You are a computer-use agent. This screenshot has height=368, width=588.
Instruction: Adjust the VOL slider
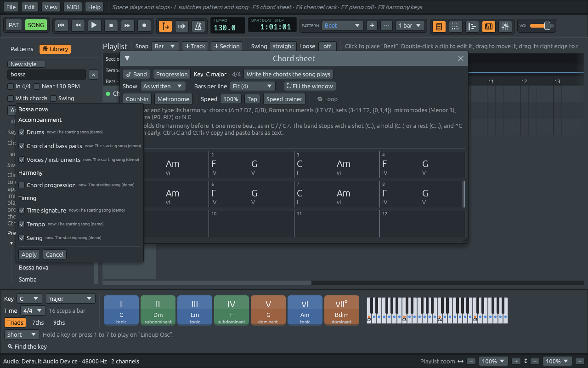(x=541, y=26)
